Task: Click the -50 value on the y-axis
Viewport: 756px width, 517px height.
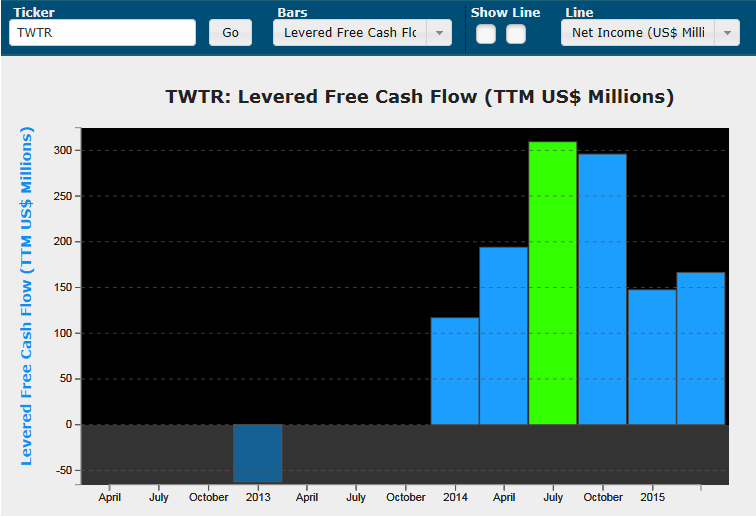Action: [63, 470]
